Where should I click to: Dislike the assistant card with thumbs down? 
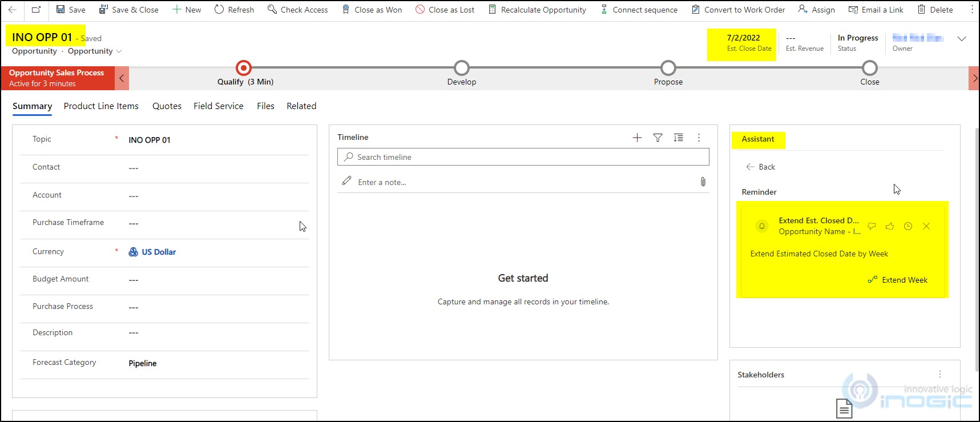tap(872, 226)
